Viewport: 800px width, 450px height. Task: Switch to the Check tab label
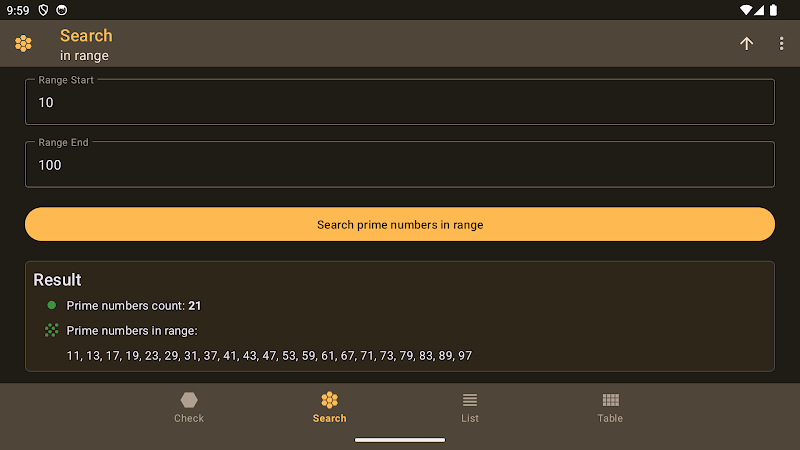pyautogui.click(x=189, y=418)
